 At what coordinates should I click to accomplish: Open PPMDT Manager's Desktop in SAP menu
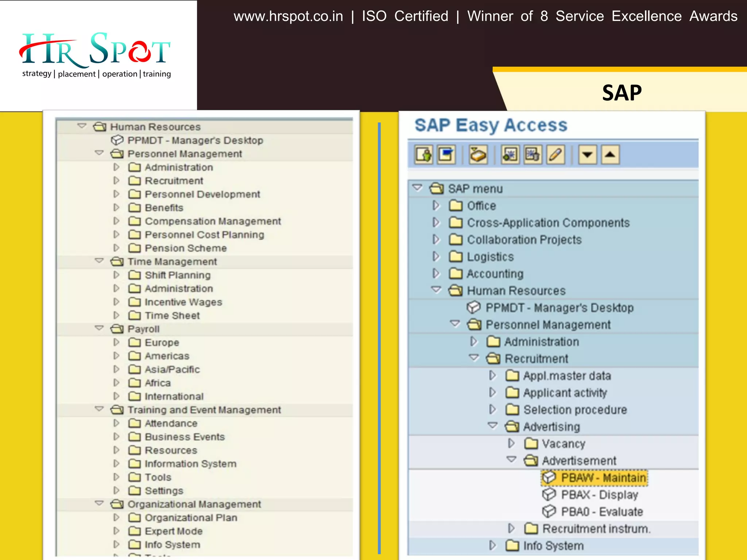(x=550, y=308)
